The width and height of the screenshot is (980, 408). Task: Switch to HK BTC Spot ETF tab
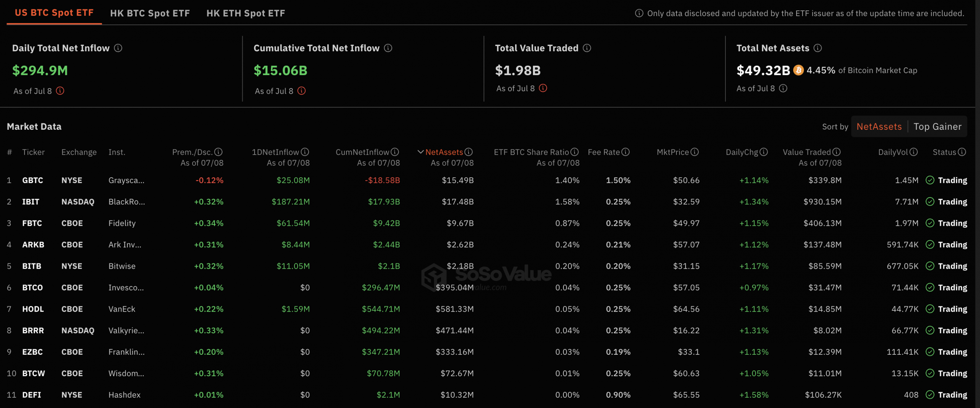tap(150, 13)
